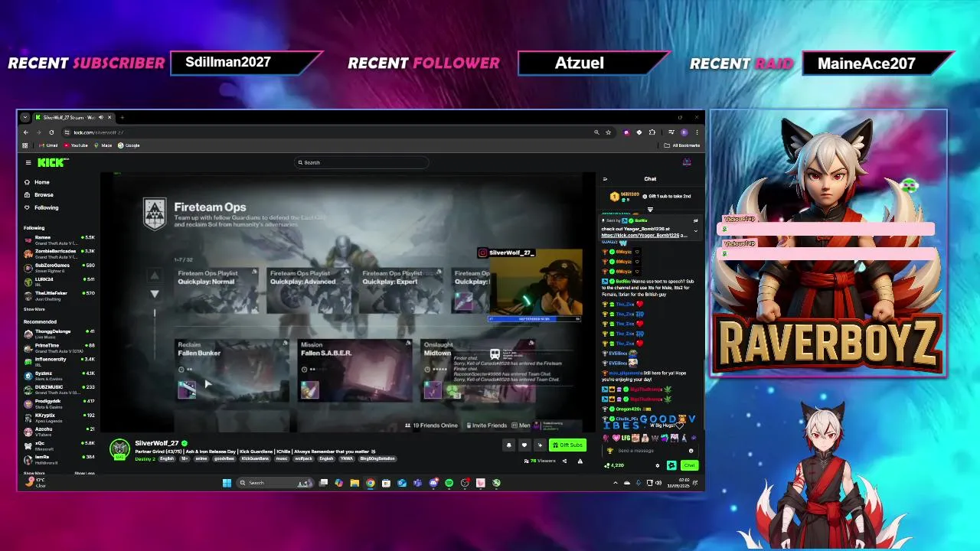Screen dimensions: 980x551
Task: Open Chrome tab search dropdown
Action: [x=25, y=117]
